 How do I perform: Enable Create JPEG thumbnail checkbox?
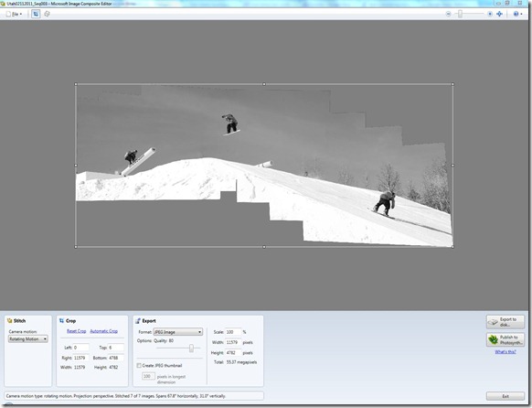tap(139, 365)
